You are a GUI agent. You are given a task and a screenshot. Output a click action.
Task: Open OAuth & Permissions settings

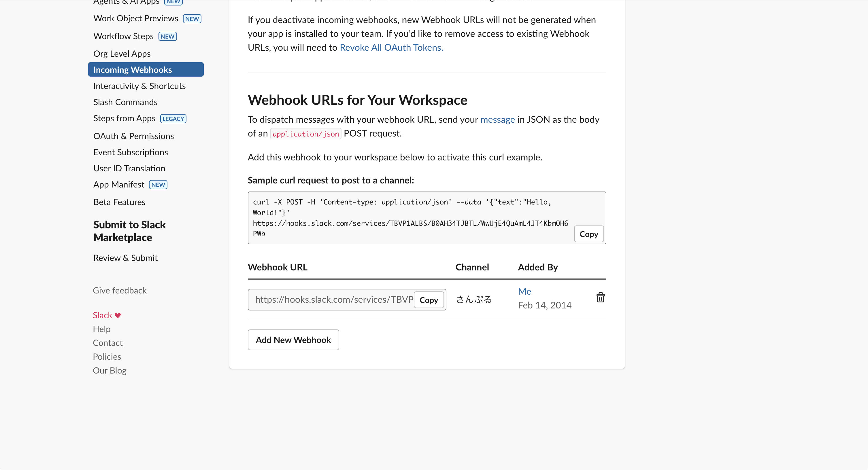click(x=133, y=136)
